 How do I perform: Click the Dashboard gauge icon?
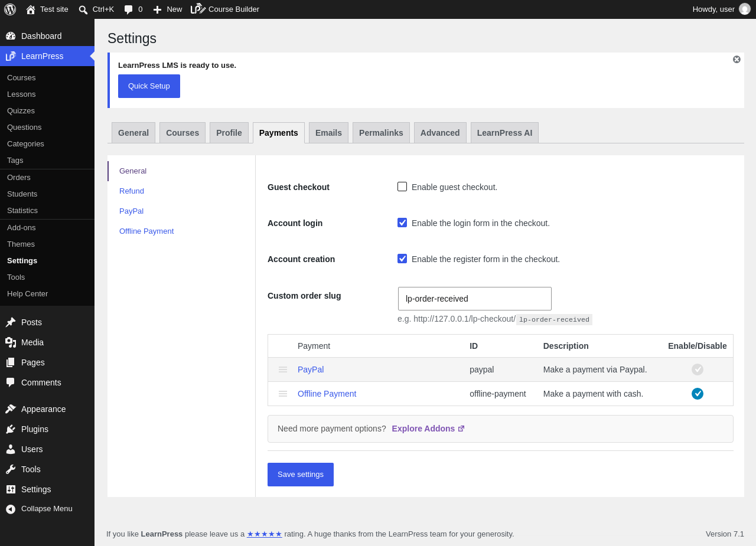(x=11, y=36)
